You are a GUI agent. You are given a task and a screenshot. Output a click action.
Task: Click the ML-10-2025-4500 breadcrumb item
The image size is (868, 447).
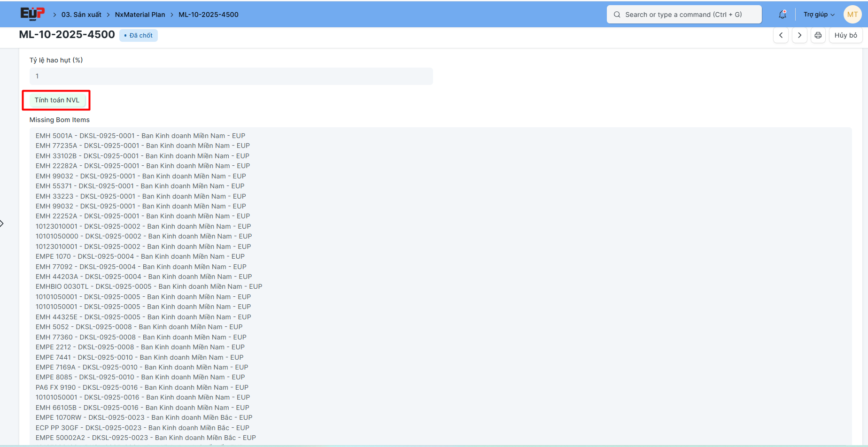tap(208, 15)
